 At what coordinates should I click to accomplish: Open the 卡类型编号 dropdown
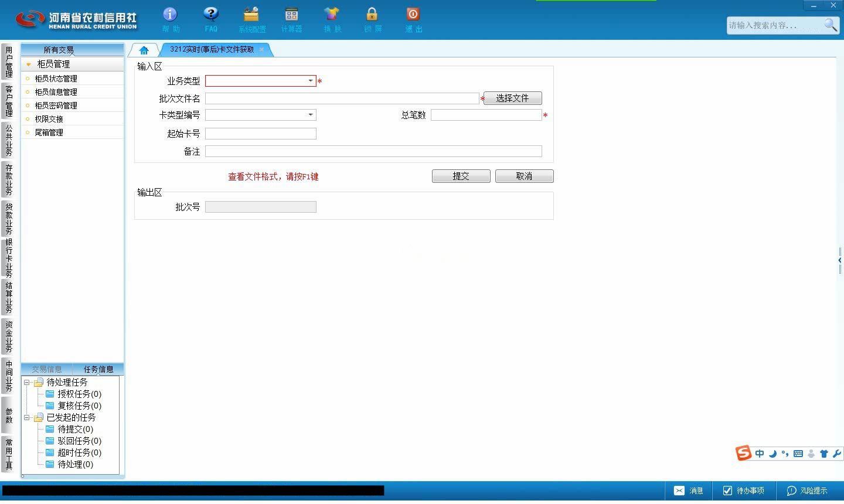coord(311,115)
